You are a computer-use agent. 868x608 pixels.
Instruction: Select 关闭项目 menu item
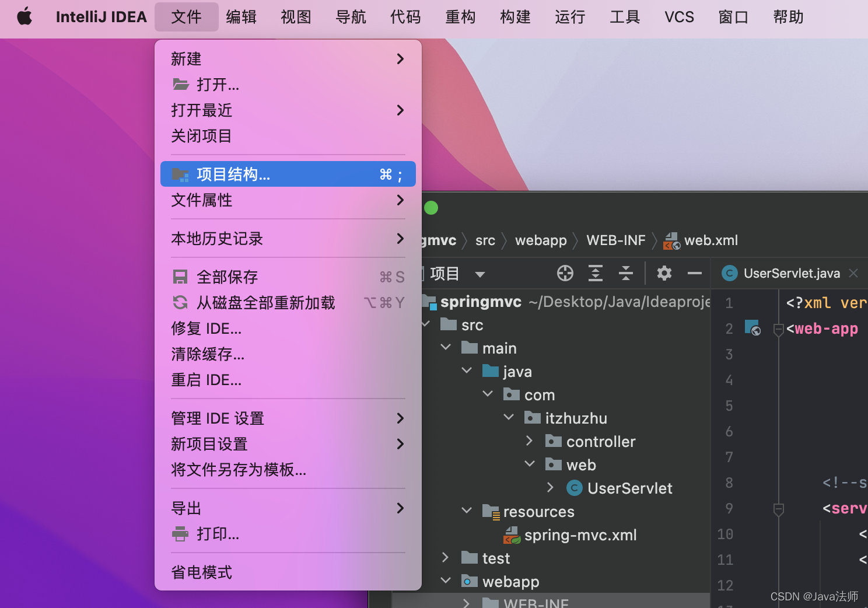pos(288,136)
